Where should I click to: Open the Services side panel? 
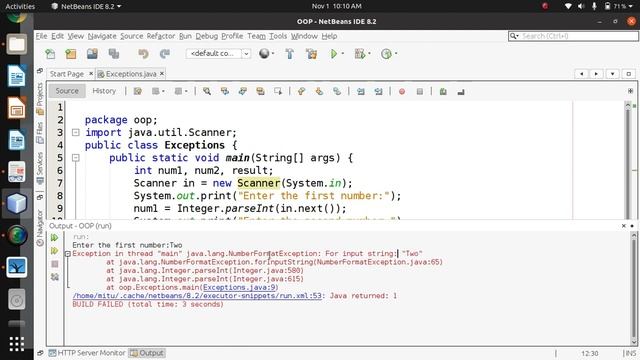(40, 168)
